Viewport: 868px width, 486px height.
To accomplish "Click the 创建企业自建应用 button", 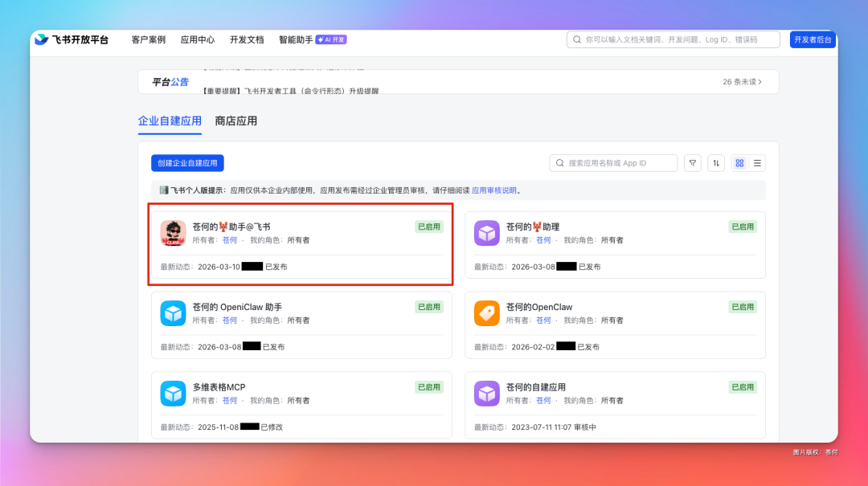I will pos(187,162).
